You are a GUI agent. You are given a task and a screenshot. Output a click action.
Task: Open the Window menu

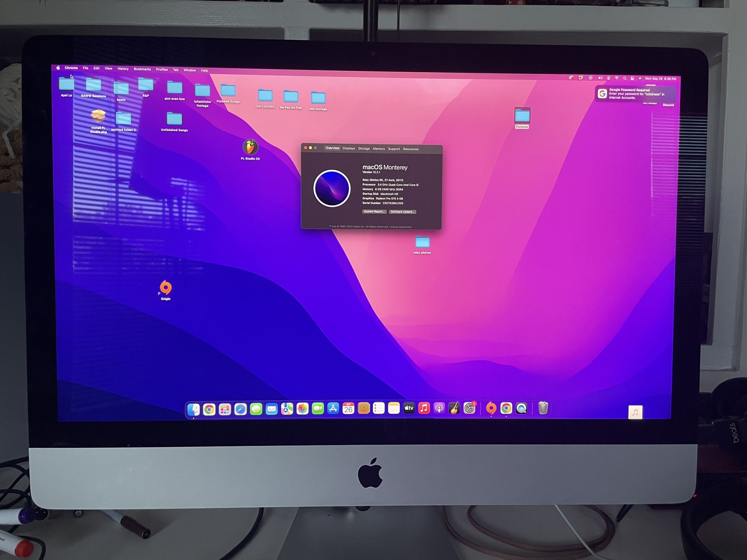point(190,70)
